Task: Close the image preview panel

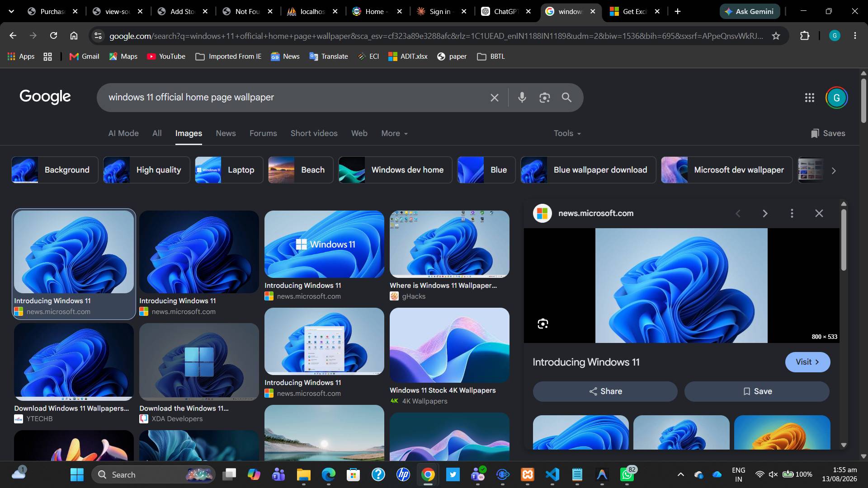Action: coord(819,213)
